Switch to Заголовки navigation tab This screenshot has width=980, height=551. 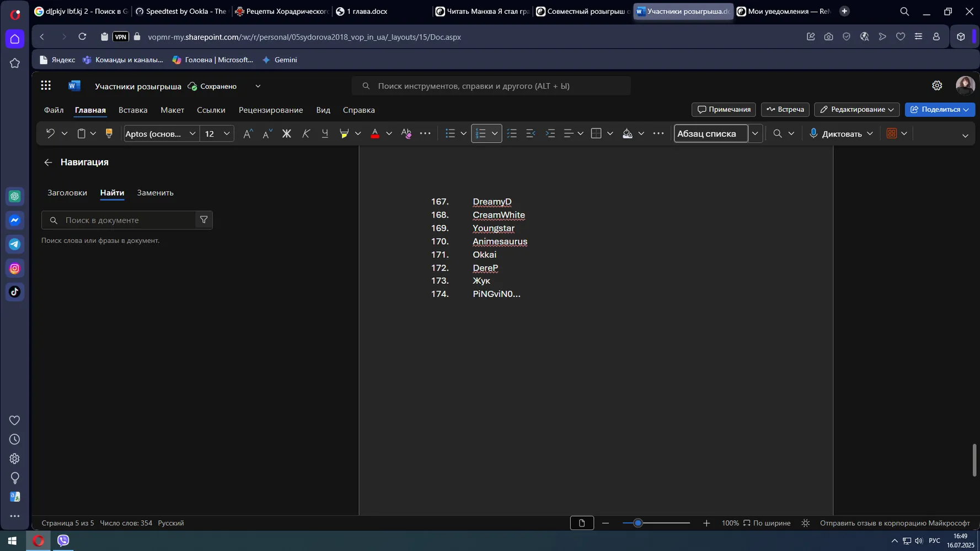pos(67,192)
